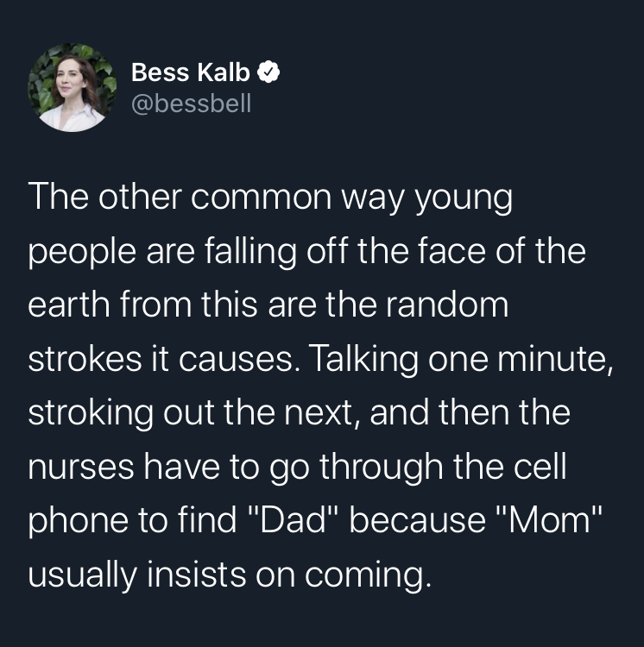Open the @bessbell handle link
The height and width of the screenshot is (647, 644).
tap(191, 104)
